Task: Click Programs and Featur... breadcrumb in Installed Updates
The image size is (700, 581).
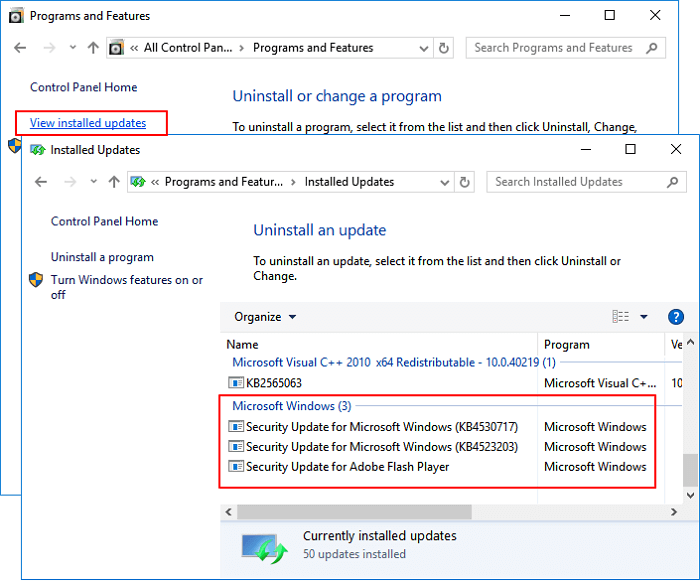Action: coord(224,182)
